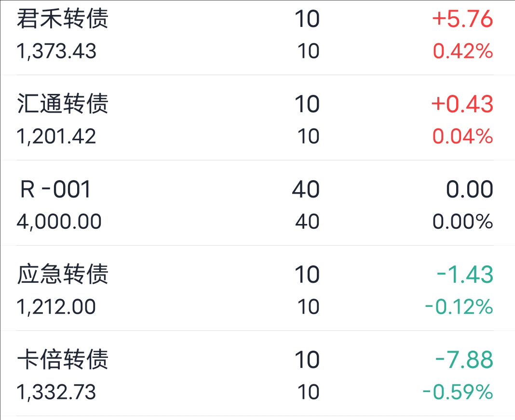Screen dimensions: 515x420
Task: Select the 汇通转债 bond name
Action: (x=63, y=104)
